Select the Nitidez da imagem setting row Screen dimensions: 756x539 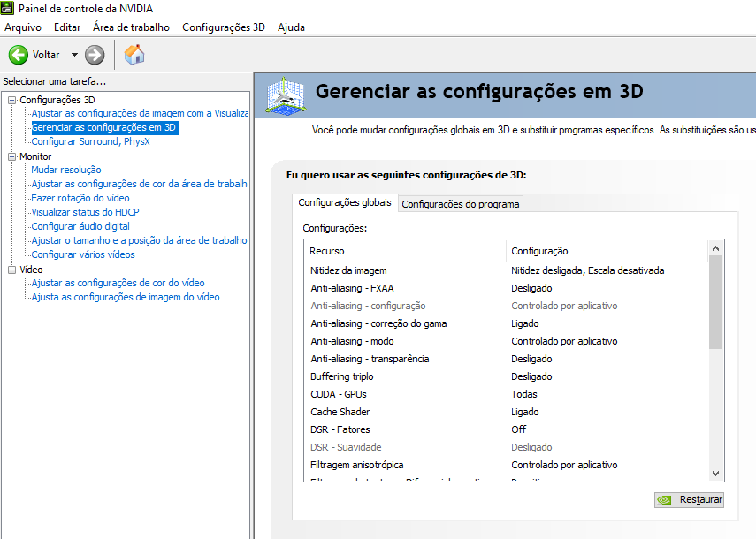(507, 270)
